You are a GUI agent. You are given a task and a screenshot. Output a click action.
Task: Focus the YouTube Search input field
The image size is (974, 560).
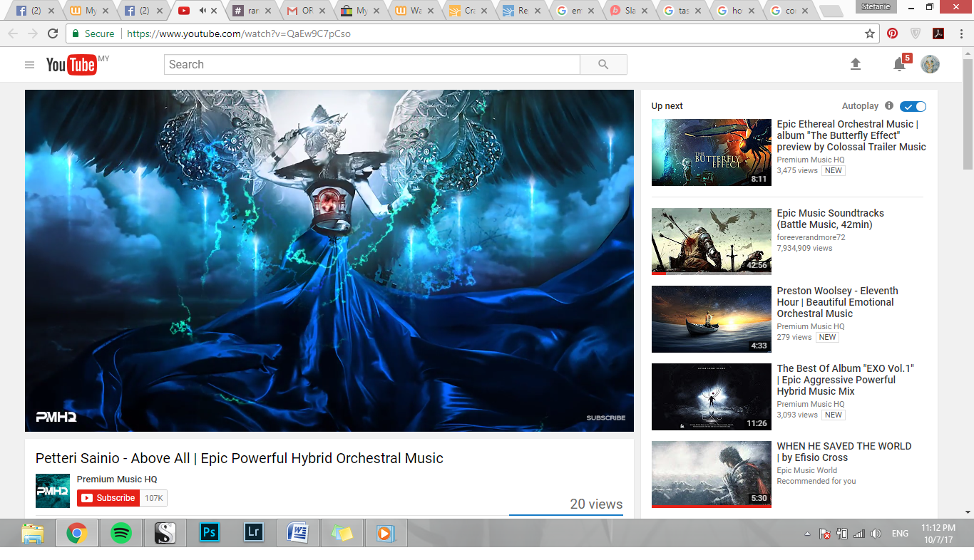click(372, 65)
